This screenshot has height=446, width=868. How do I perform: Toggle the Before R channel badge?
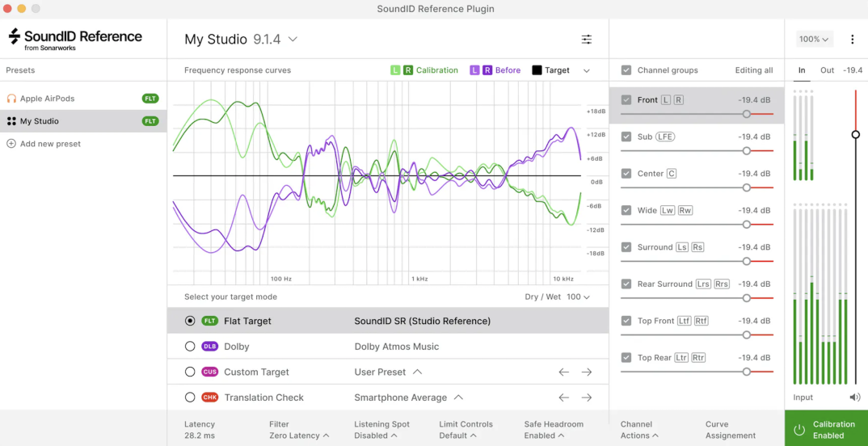pos(487,70)
